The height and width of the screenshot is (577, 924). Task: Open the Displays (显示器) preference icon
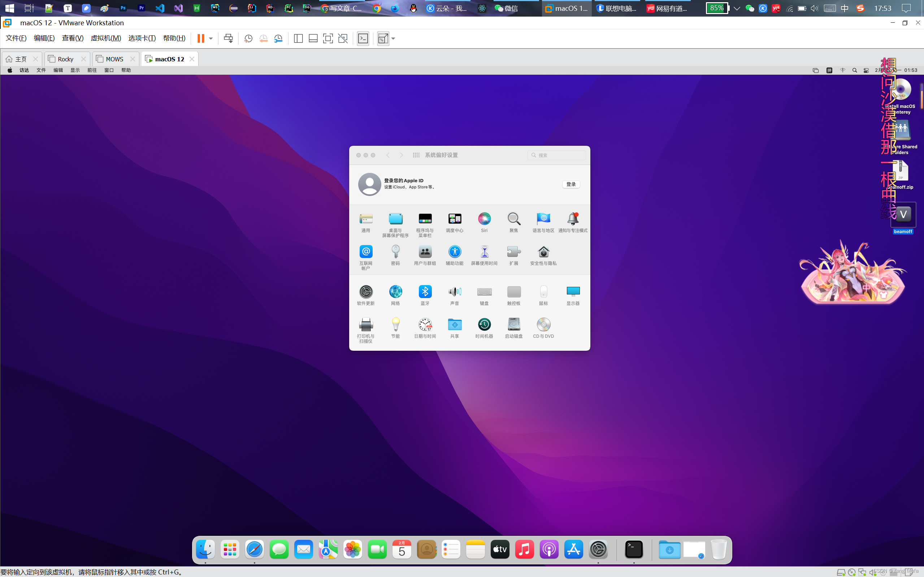573,292
